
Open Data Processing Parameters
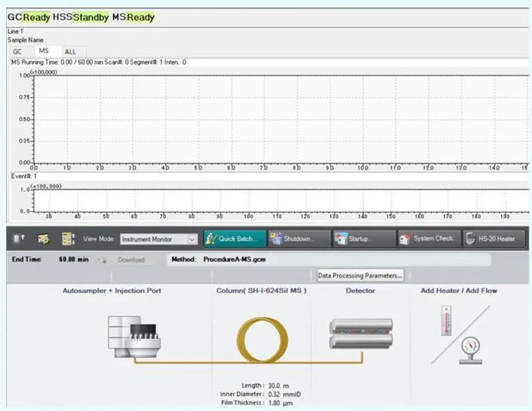(x=360, y=275)
